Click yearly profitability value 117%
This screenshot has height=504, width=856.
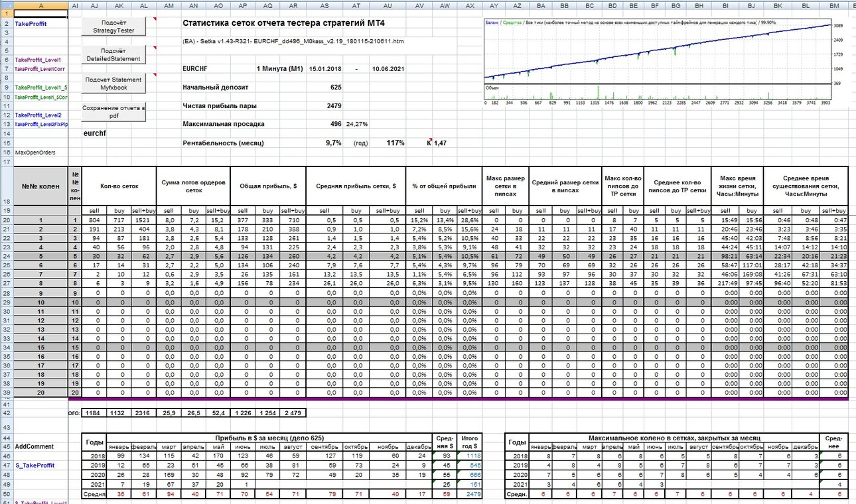click(395, 143)
